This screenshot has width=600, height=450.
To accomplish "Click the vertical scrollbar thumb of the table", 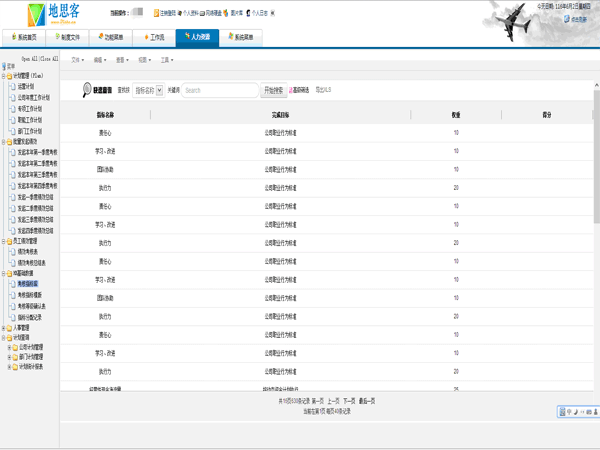I will coord(597,157).
